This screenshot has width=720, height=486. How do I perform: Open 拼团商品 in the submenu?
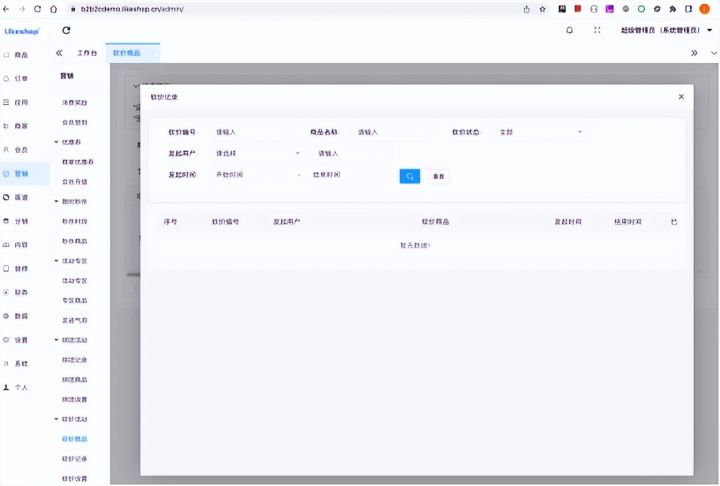pos(74,379)
